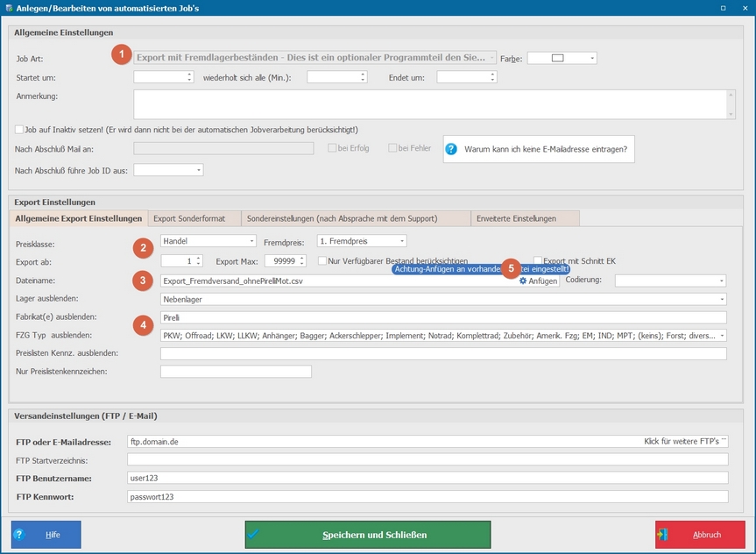Maximize the job editor window

click(724, 8)
